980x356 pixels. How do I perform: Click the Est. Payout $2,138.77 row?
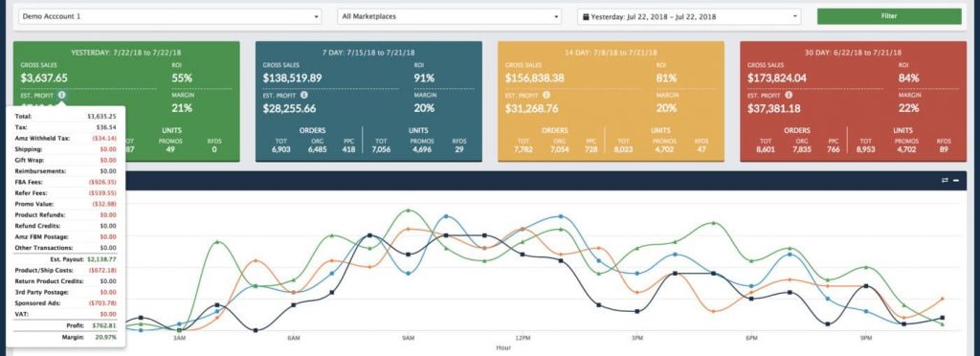click(65, 258)
